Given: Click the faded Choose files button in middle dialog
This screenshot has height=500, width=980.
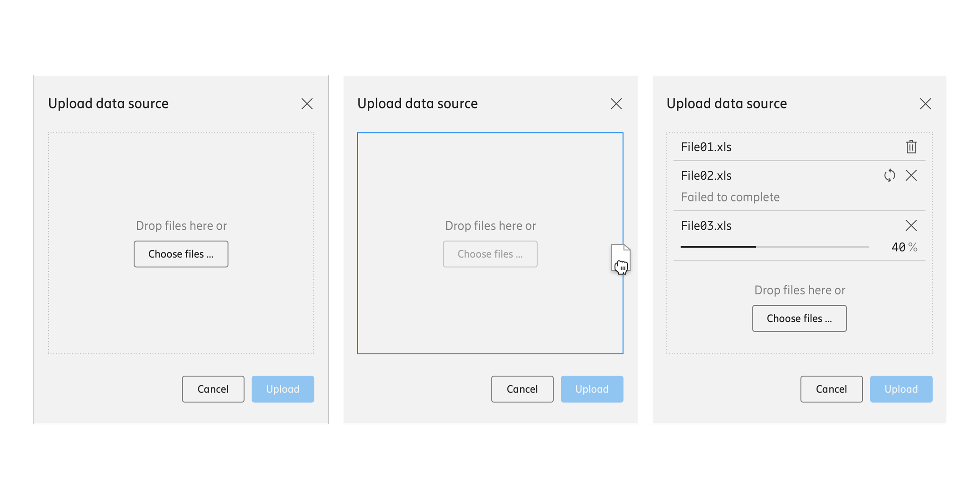Looking at the screenshot, I should point(490,254).
